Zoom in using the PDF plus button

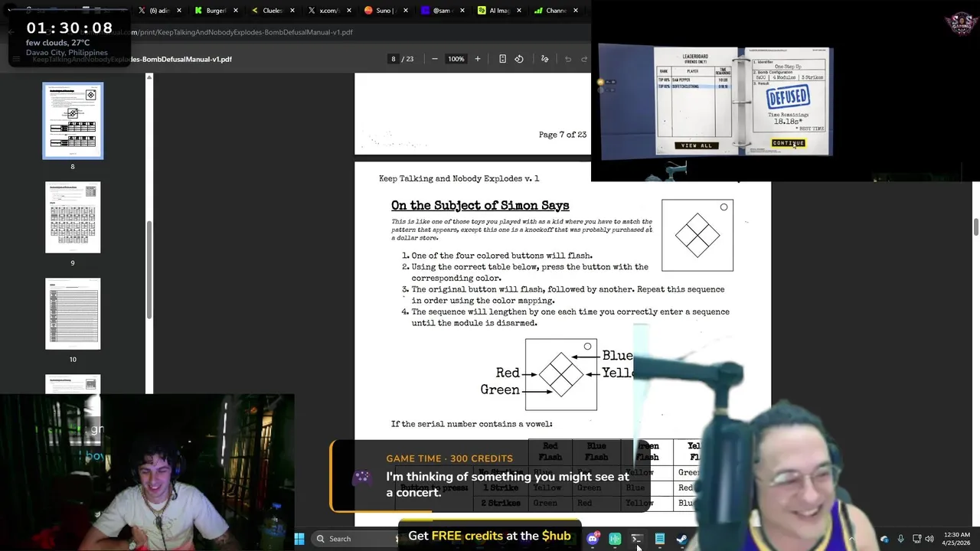click(478, 59)
